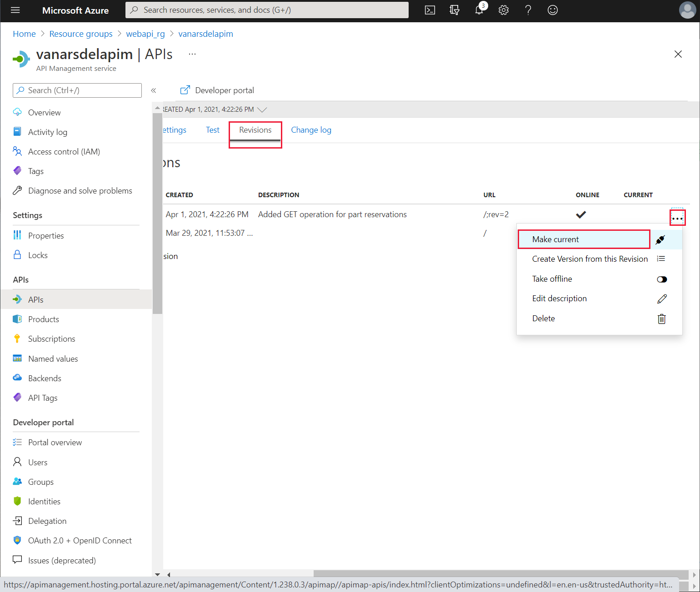This screenshot has width=700, height=592.
Task: Click the sidebar vertical scrollbar thumb
Action: pos(157,214)
